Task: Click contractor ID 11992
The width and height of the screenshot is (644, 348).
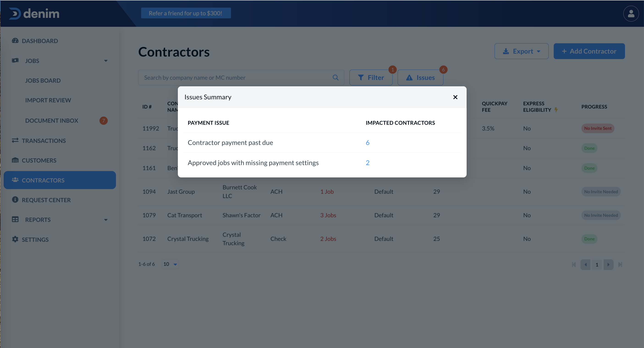Action: (151, 129)
